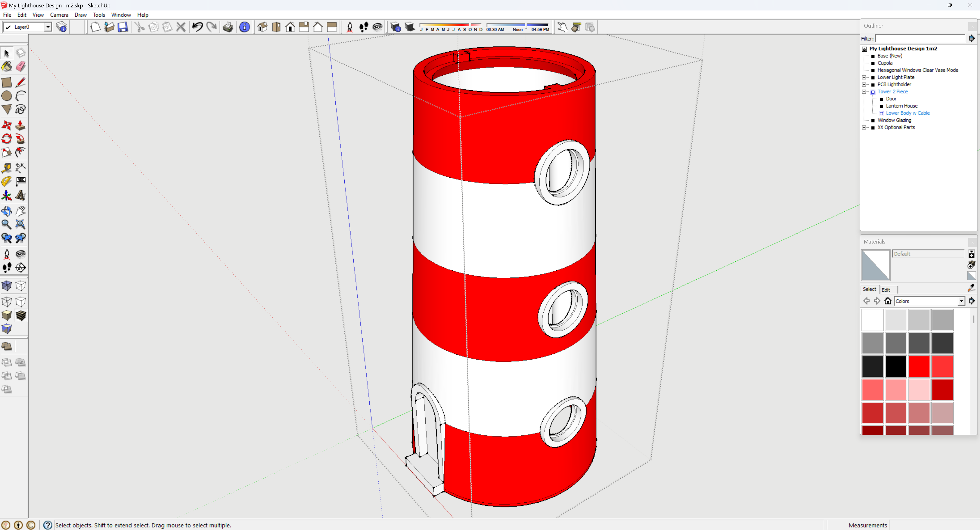Select Window Glazing in Outliner
Image resolution: width=980 pixels, height=530 pixels.
coord(894,120)
